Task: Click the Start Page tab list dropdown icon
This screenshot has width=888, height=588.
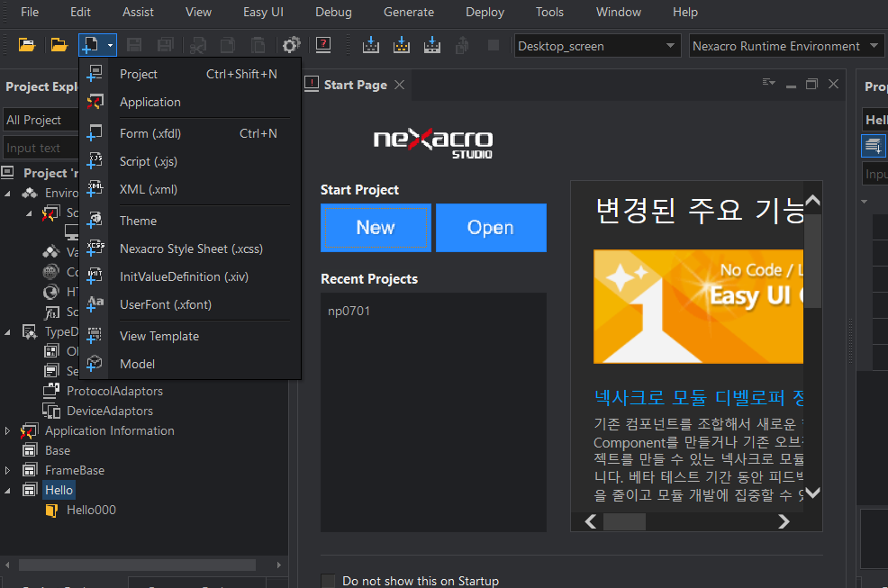Action: tap(768, 83)
